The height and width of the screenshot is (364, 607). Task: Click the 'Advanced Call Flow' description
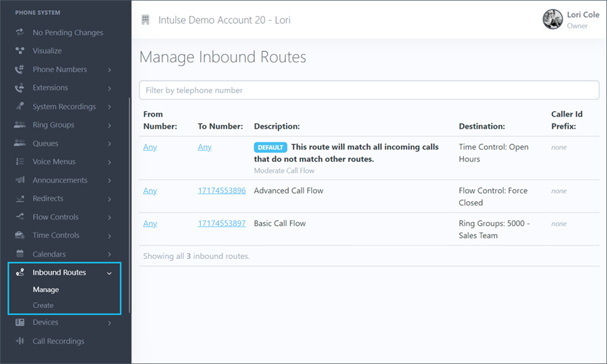coord(289,191)
